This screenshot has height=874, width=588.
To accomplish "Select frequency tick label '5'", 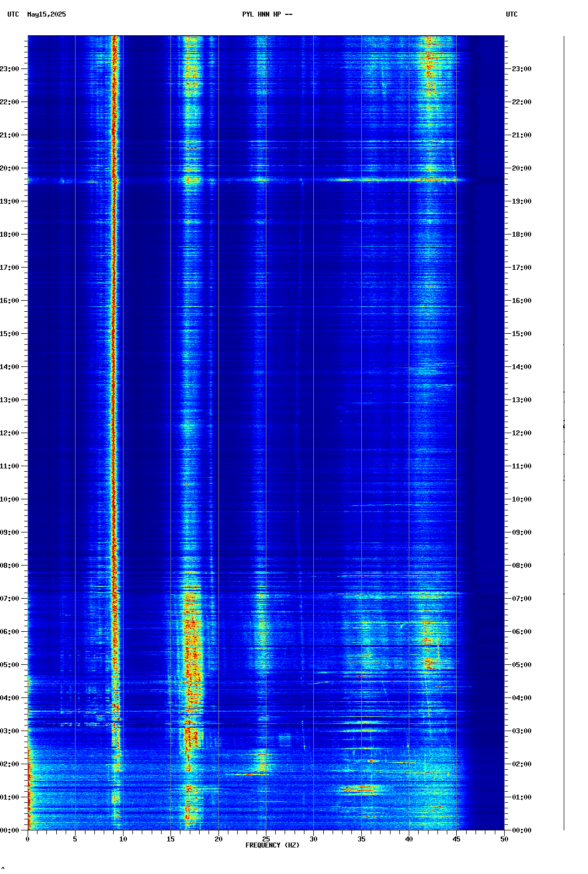I will point(75,839).
